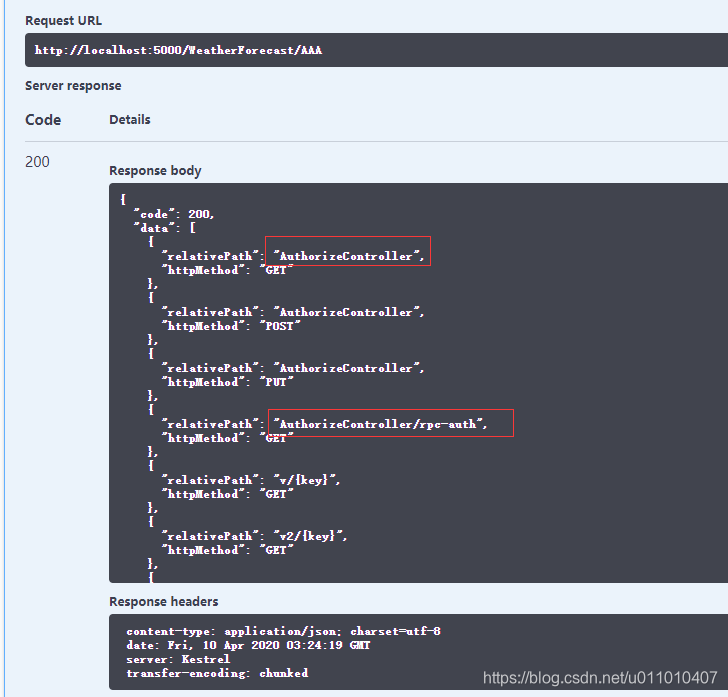Screen dimensions: 728x697
Task: Click the "Details" column header
Action: tap(130, 120)
